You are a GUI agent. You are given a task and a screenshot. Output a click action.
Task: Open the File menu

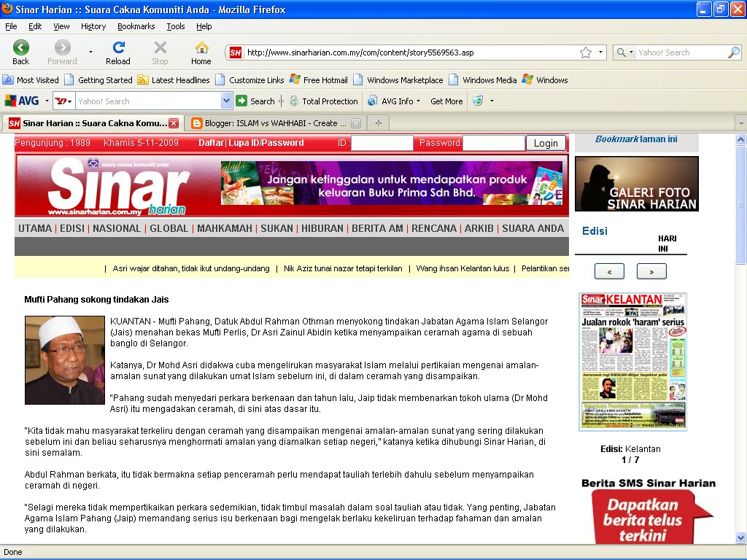[x=11, y=26]
